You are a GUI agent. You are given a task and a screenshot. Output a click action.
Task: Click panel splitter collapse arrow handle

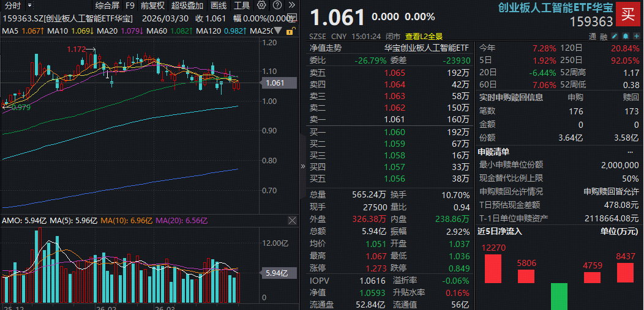click(x=302, y=166)
